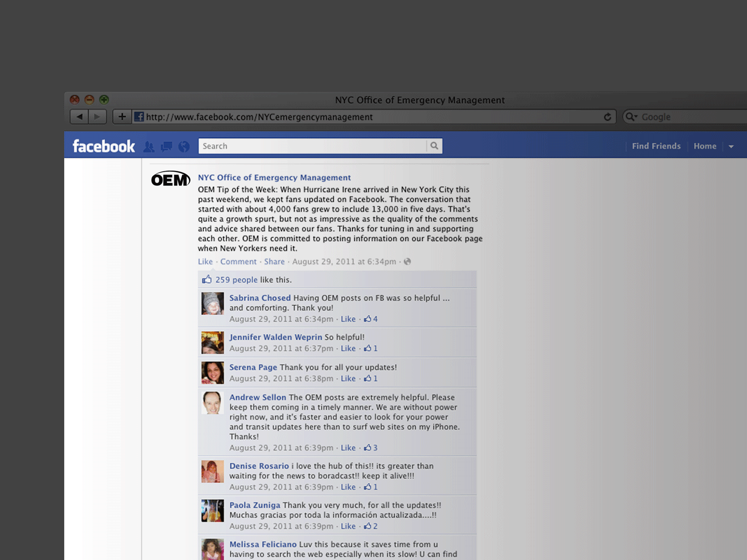Like Paola Zuniga's comment
747x560 pixels.
pos(348,526)
